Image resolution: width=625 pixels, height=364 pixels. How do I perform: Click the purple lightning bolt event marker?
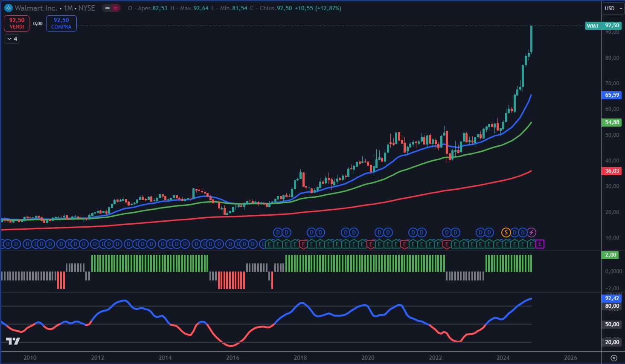tap(531, 232)
